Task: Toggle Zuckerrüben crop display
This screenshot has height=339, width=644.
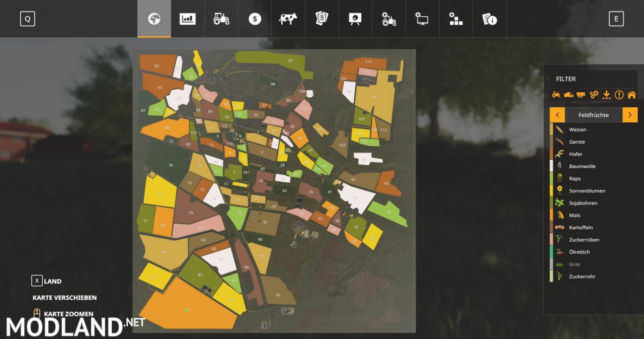Action: tap(594, 240)
